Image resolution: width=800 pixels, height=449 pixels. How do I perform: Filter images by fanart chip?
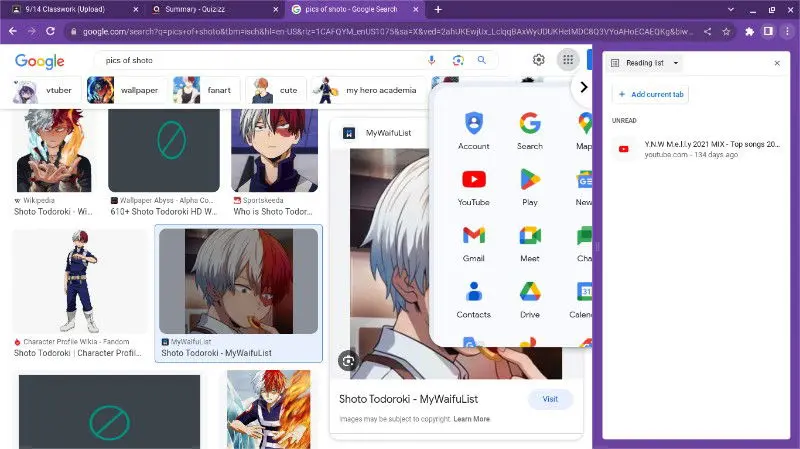(x=206, y=90)
